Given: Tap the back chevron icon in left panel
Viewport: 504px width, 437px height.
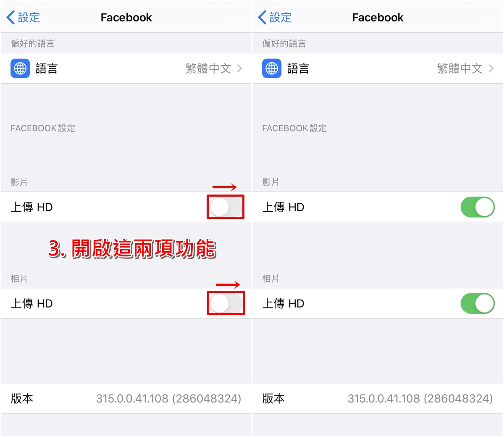Looking at the screenshot, I should click(x=11, y=17).
